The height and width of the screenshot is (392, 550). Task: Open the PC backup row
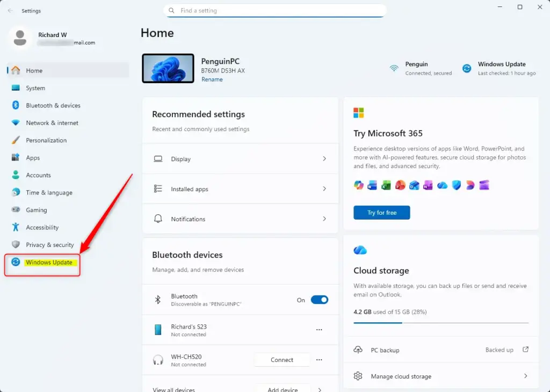pyautogui.click(x=441, y=350)
